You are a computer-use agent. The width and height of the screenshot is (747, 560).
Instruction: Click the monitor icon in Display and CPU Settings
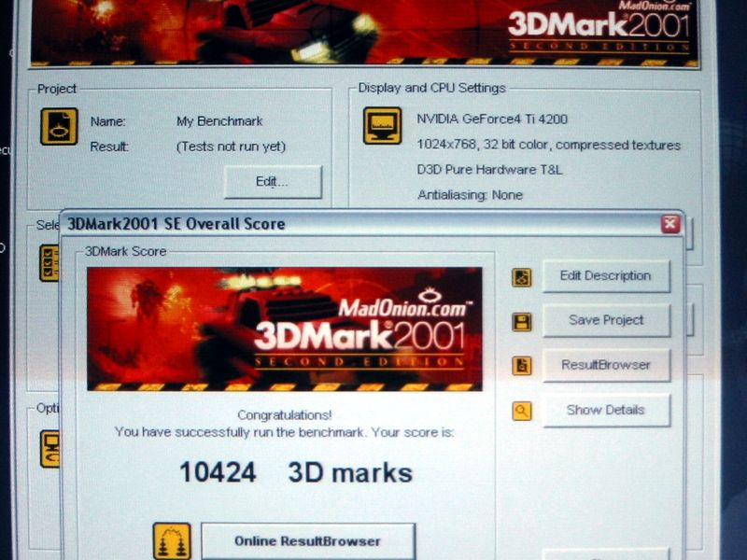tap(383, 126)
